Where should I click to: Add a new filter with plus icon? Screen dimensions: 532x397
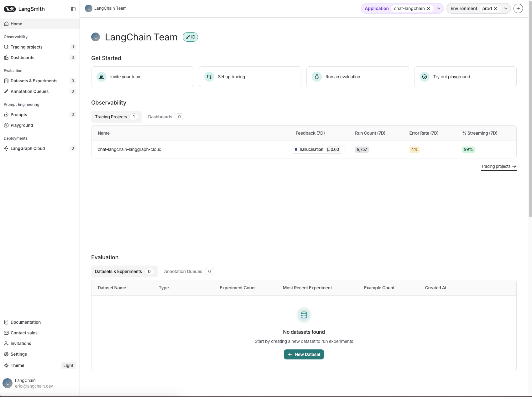(518, 8)
